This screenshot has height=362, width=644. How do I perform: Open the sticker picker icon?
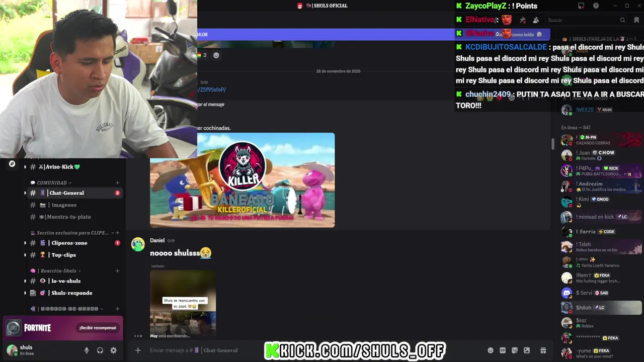(515, 350)
